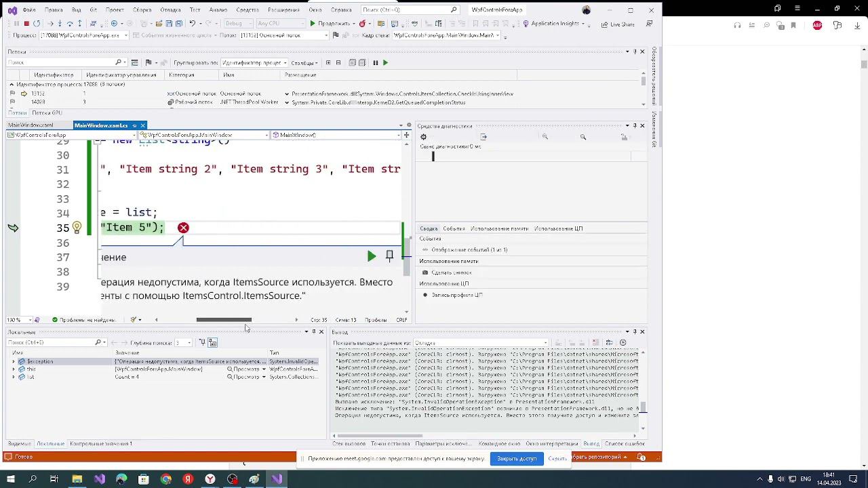Pin the exception helper popup

click(389, 256)
